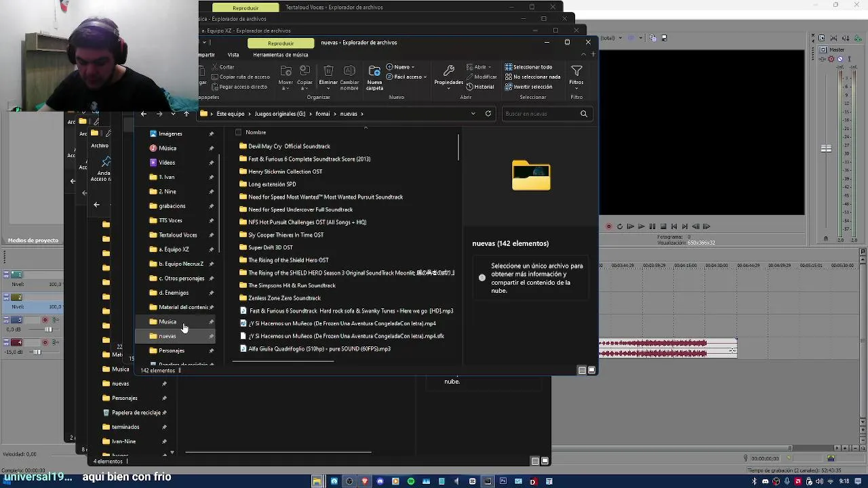This screenshot has height=488, width=868.
Task: Refresh the nuevas folder view
Action: [488, 114]
